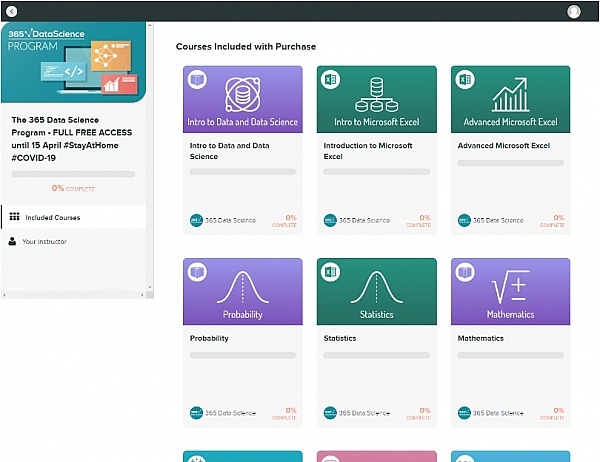Click book badge on Mathematics card

point(464,271)
